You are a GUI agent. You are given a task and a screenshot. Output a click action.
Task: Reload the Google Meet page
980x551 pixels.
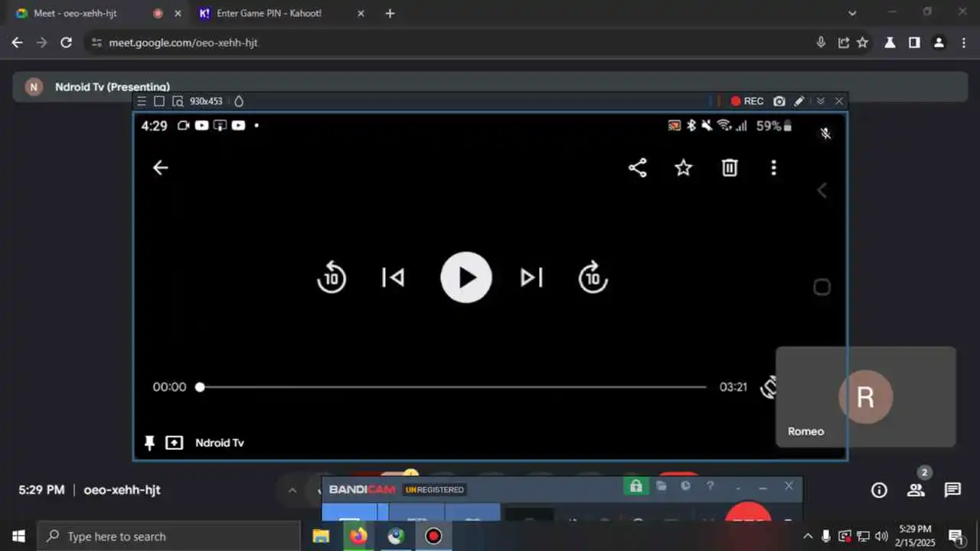click(66, 43)
